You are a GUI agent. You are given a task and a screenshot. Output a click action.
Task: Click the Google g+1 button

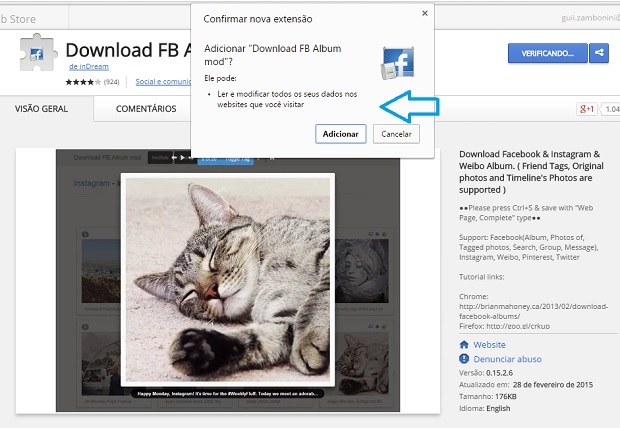pyautogui.click(x=587, y=109)
